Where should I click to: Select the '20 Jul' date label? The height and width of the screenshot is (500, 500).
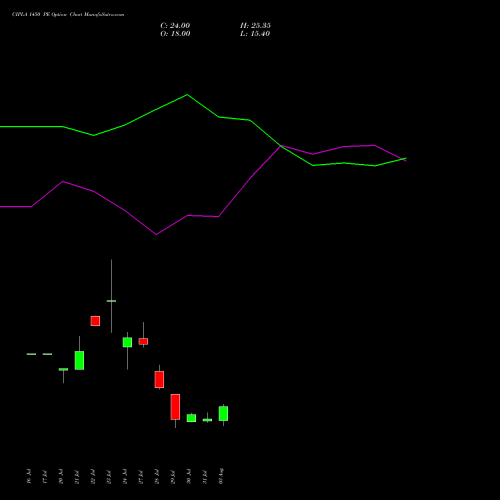tap(61, 476)
